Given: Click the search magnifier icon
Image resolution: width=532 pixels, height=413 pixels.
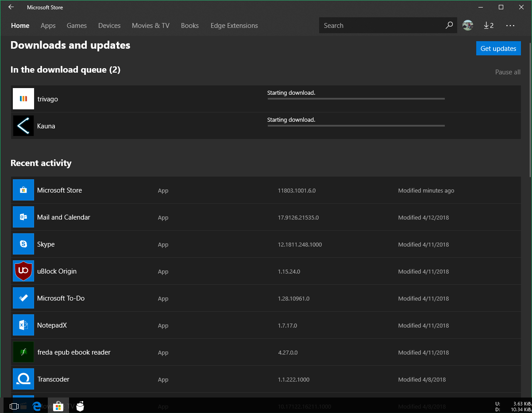Looking at the screenshot, I should click(x=449, y=25).
